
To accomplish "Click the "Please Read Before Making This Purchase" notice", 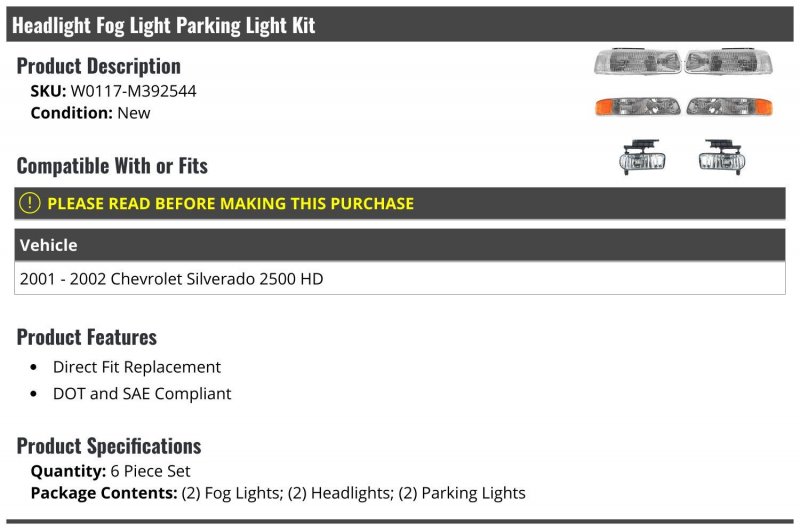I will click(230, 203).
